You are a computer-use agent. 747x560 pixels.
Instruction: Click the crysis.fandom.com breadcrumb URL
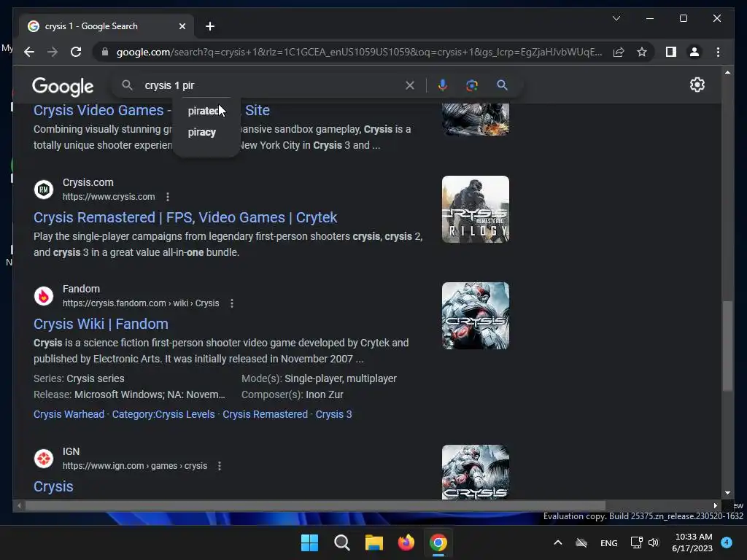141,303
